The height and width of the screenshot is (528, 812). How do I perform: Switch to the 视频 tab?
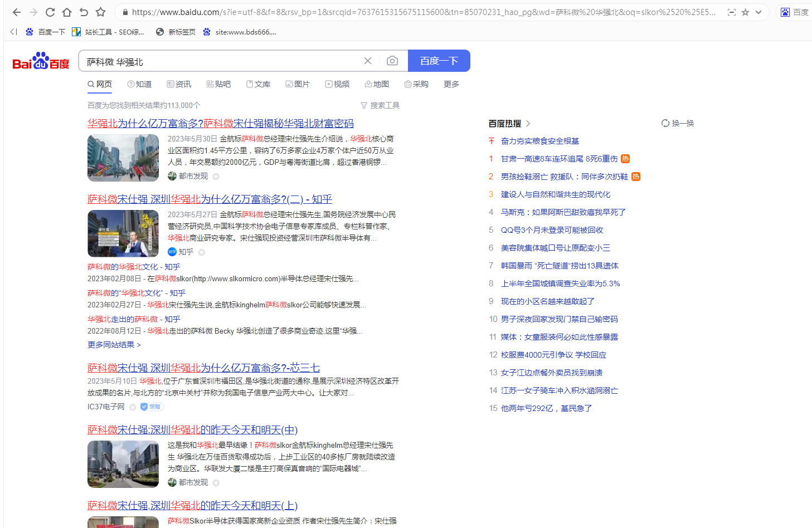pyautogui.click(x=337, y=84)
